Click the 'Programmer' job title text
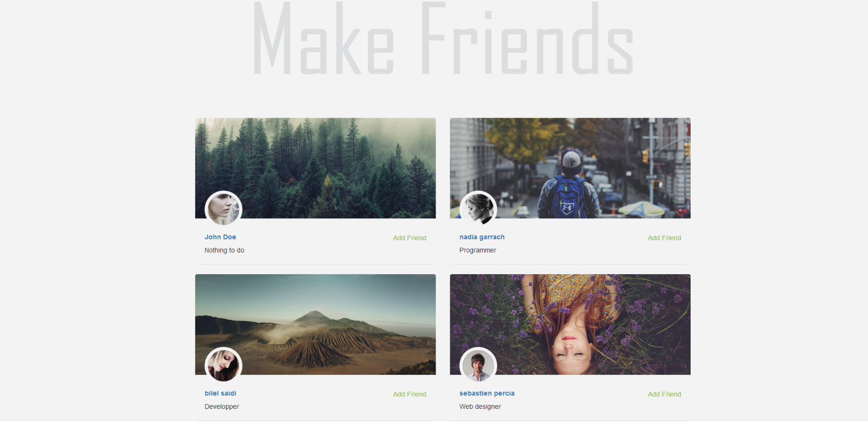This screenshot has width=868, height=424. (x=478, y=251)
